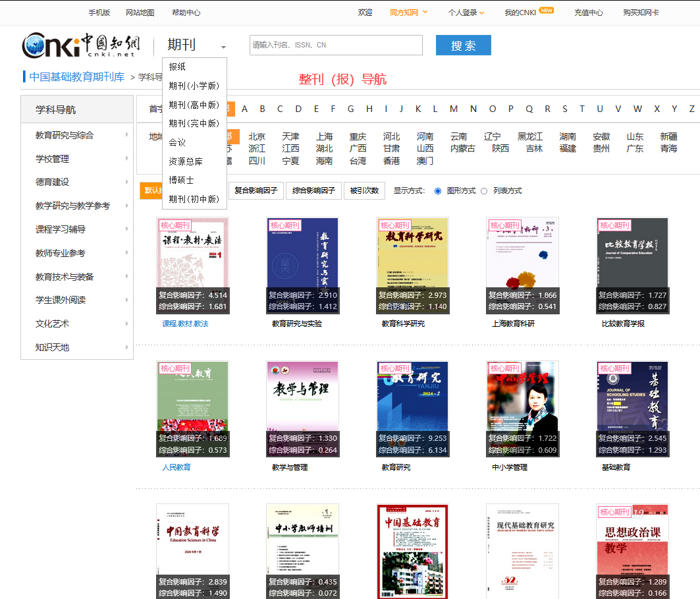Expand 学校管理 category

tap(77, 159)
